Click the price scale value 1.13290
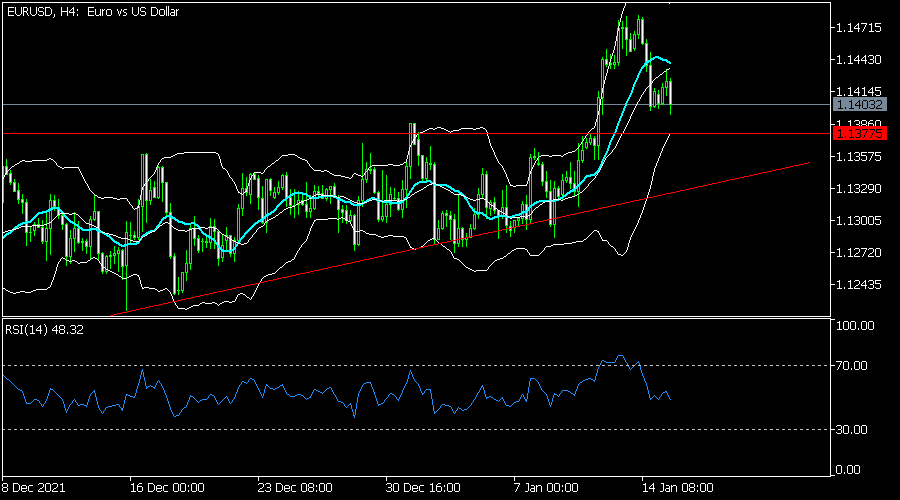 point(859,188)
